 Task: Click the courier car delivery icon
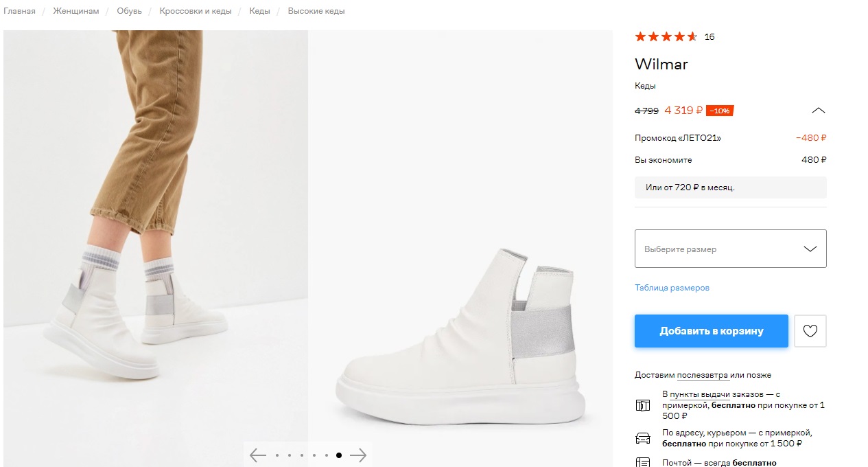[x=643, y=438]
